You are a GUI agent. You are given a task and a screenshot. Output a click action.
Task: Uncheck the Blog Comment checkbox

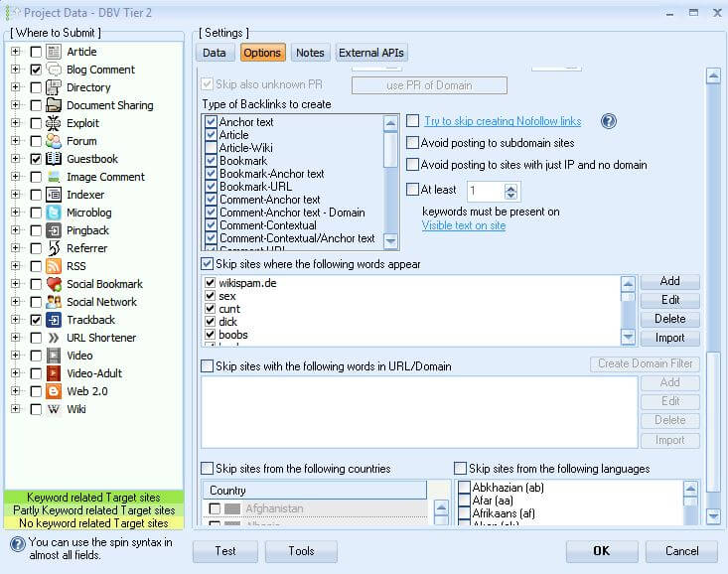(36, 70)
